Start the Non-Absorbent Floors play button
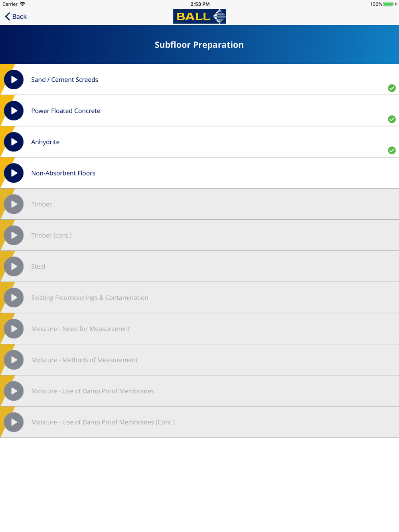 (14, 173)
